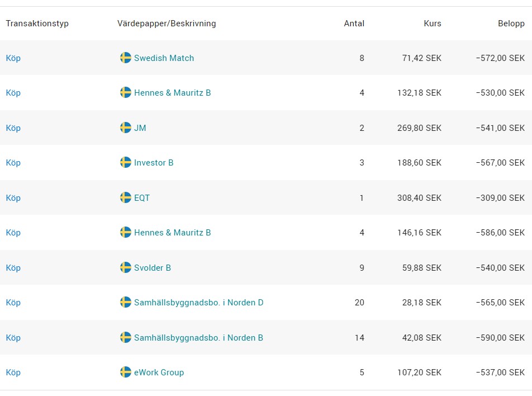Click the Antal column header

[354, 23]
